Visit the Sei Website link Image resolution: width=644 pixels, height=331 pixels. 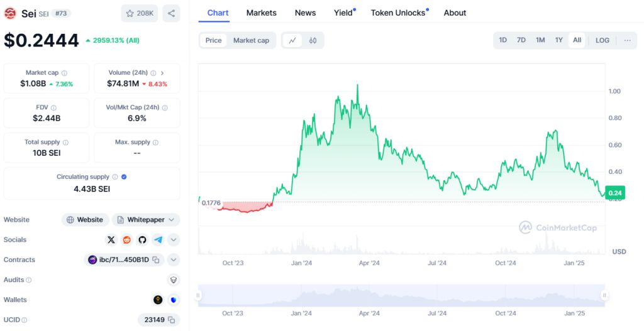pos(85,220)
